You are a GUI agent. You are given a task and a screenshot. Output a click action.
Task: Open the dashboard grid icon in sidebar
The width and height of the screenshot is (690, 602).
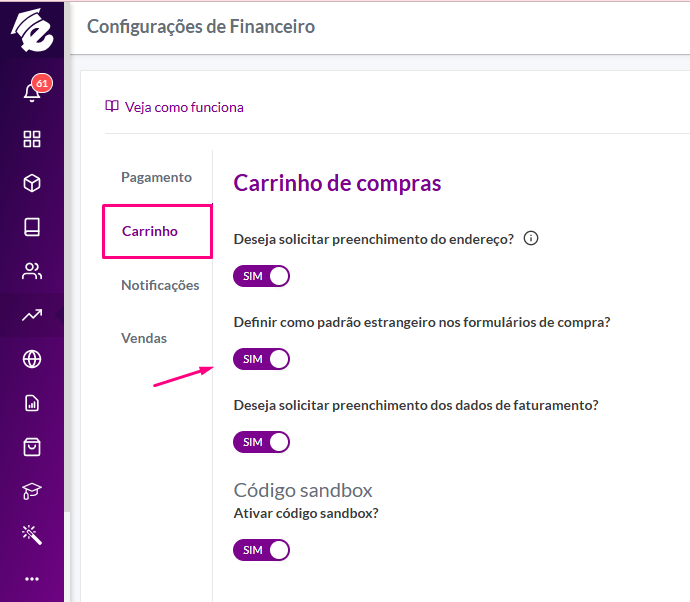point(32,139)
